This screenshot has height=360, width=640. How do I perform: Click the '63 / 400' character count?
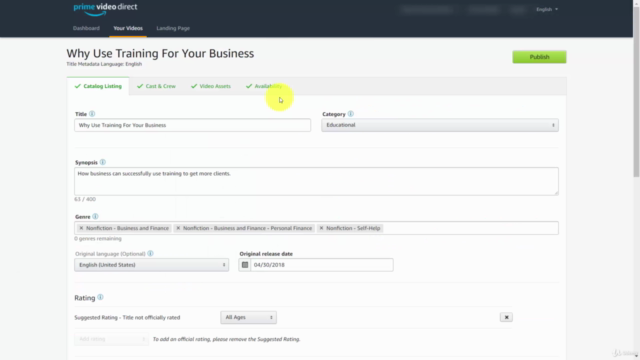tap(85, 199)
